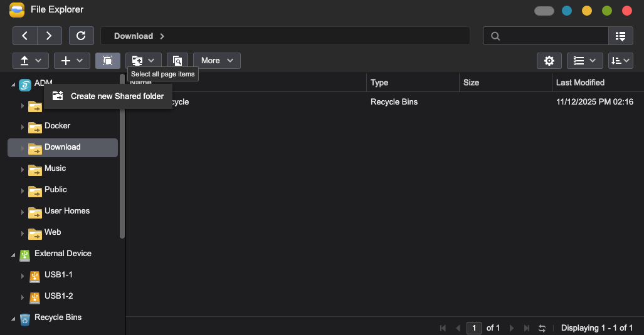Viewport: 644px width, 335px height.
Task: Select the Download folder in tree
Action: [63, 147]
